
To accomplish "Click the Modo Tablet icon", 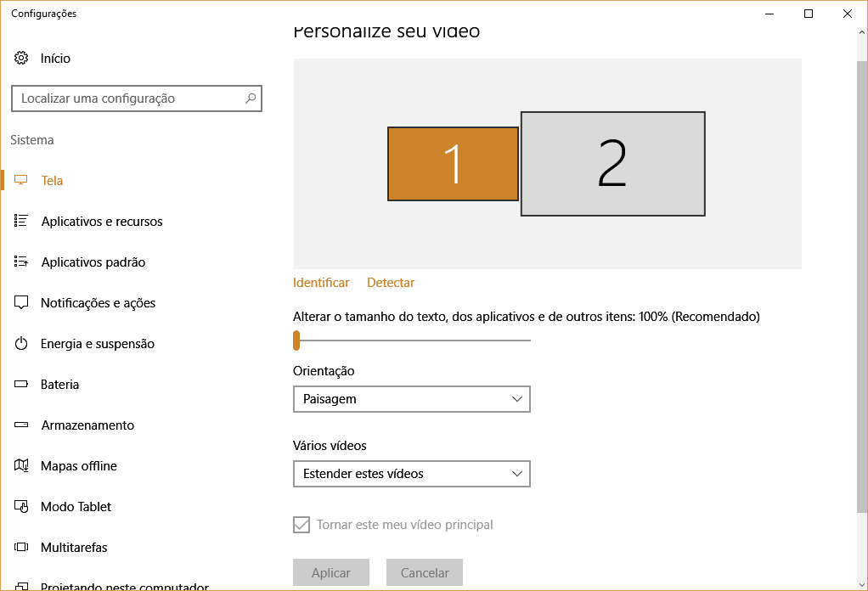I will pyautogui.click(x=21, y=506).
